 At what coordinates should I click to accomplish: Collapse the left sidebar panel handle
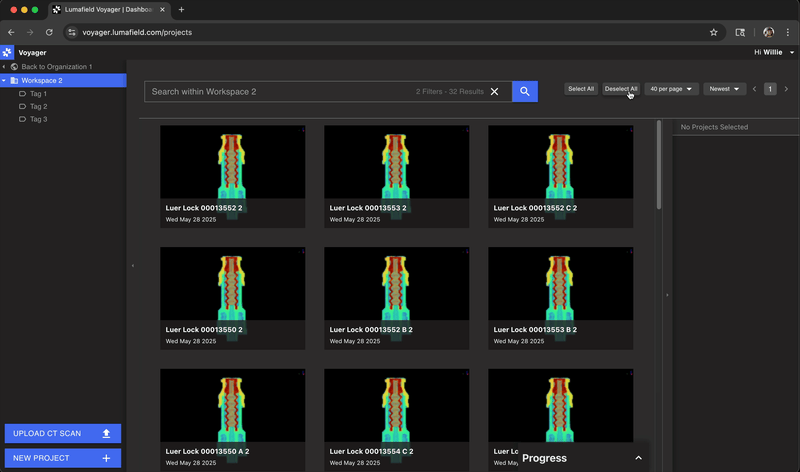[132, 266]
